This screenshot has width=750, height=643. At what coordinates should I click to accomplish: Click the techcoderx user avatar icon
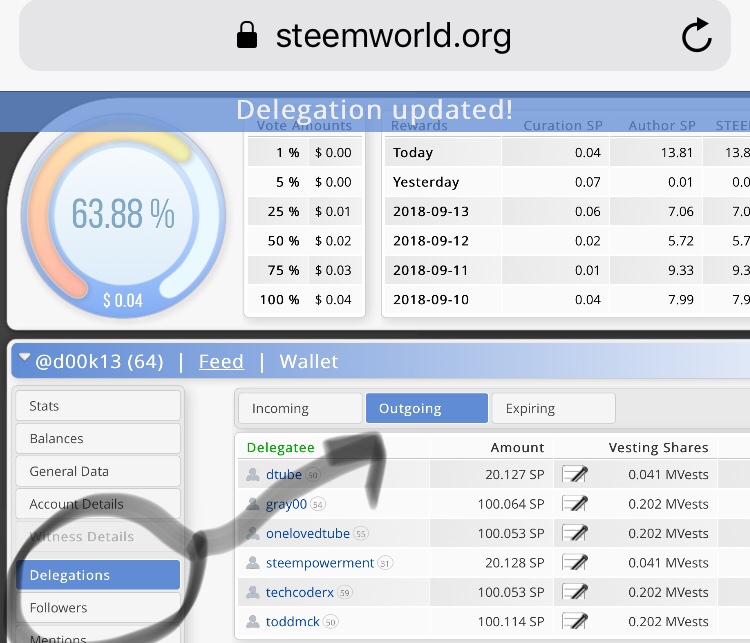click(x=253, y=592)
